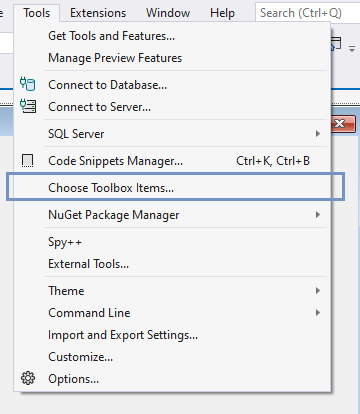Open the Extensions menu

pyautogui.click(x=98, y=13)
